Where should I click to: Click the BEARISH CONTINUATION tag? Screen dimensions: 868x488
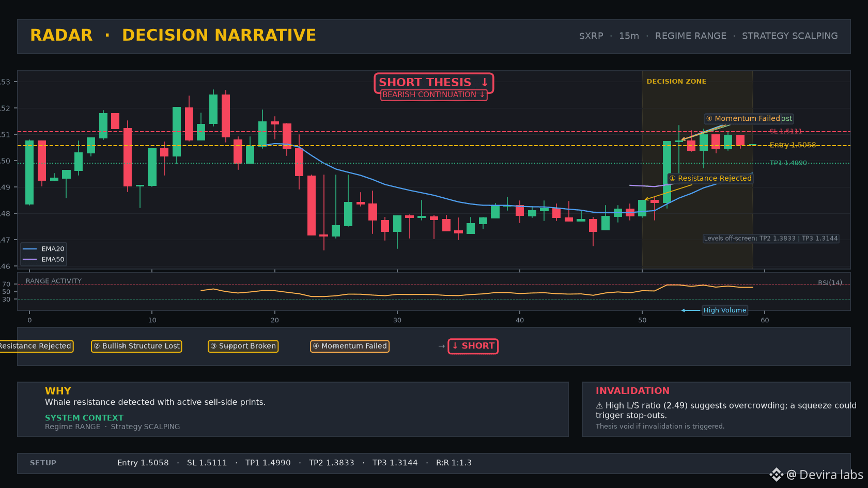tap(433, 95)
